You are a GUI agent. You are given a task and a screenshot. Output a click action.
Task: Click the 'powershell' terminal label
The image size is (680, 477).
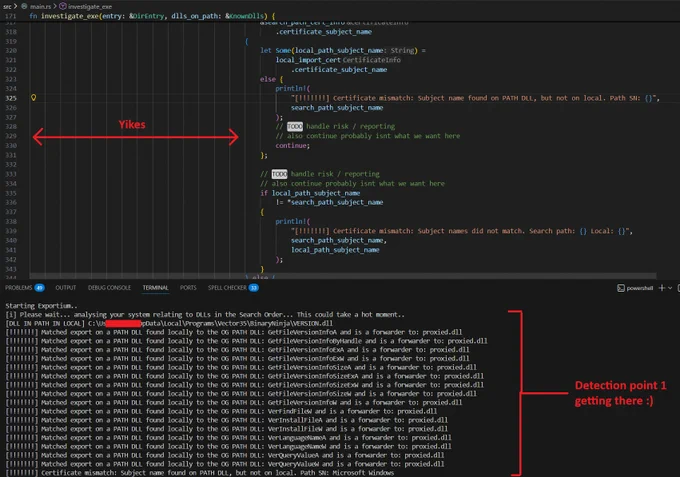coord(640,288)
